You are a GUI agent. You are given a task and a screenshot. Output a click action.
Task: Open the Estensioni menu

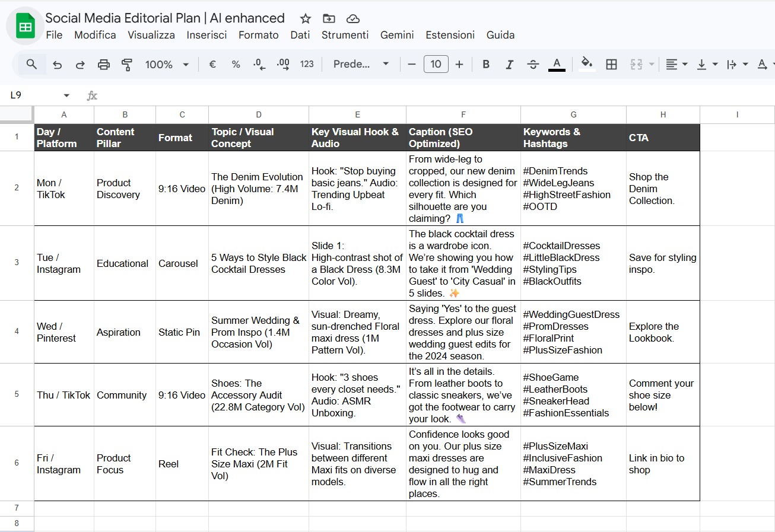[450, 35]
